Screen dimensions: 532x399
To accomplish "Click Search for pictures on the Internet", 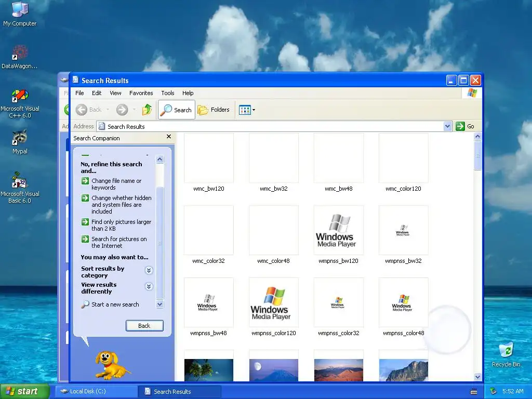I will [114, 242].
